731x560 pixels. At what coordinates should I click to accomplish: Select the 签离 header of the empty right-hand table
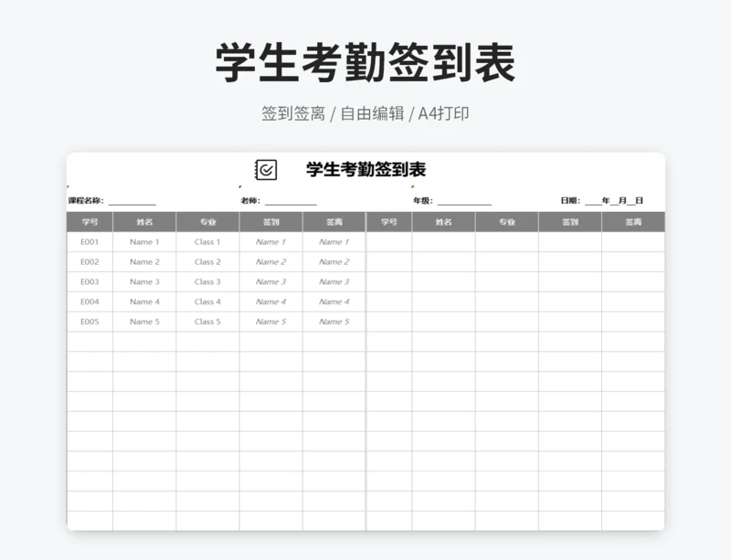coord(633,222)
